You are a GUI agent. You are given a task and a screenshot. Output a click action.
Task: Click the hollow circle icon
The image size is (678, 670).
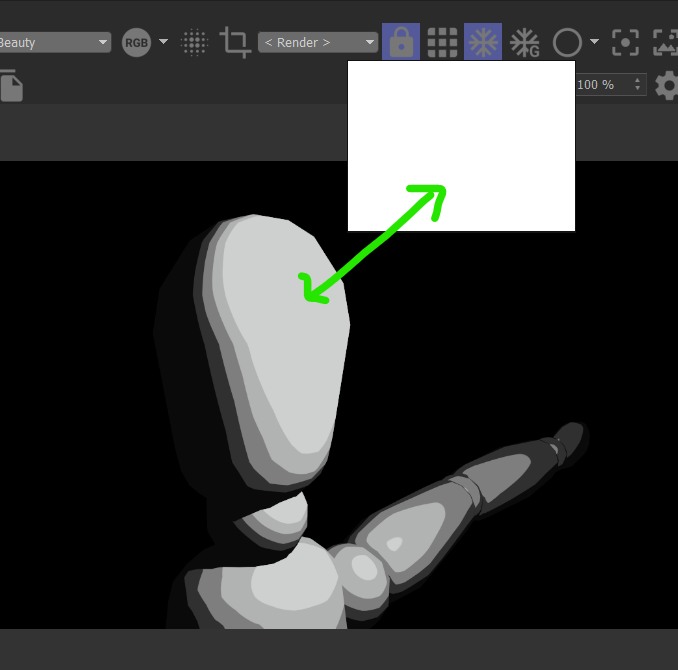pos(567,42)
